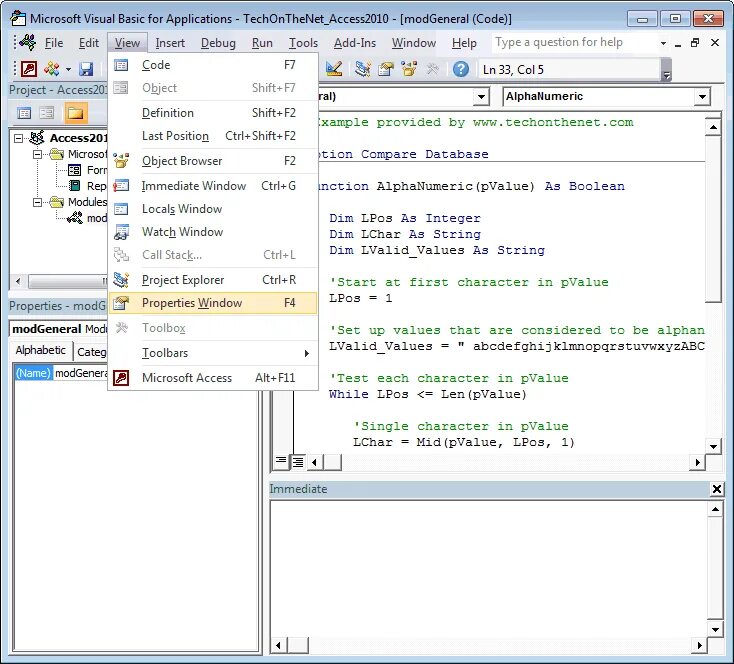
Task: Click Project Explorer icon in menu
Action: 121,280
